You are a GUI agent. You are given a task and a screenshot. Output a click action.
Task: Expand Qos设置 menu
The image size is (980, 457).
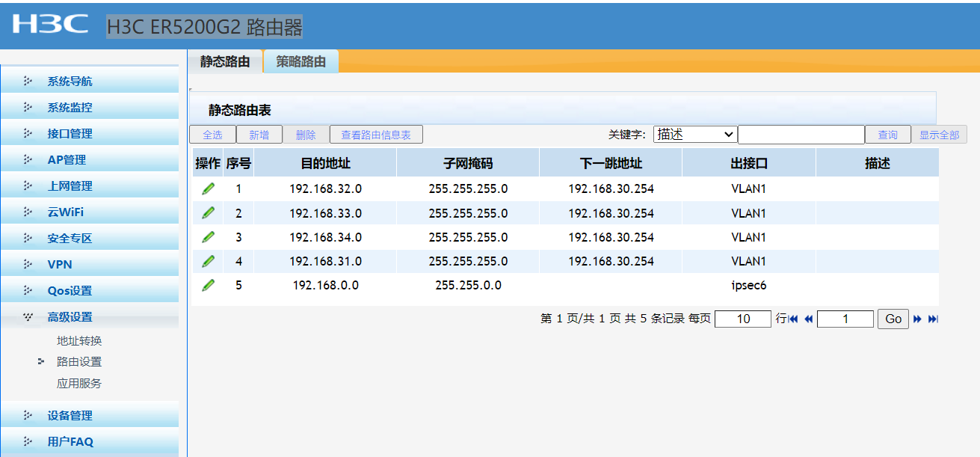point(90,291)
